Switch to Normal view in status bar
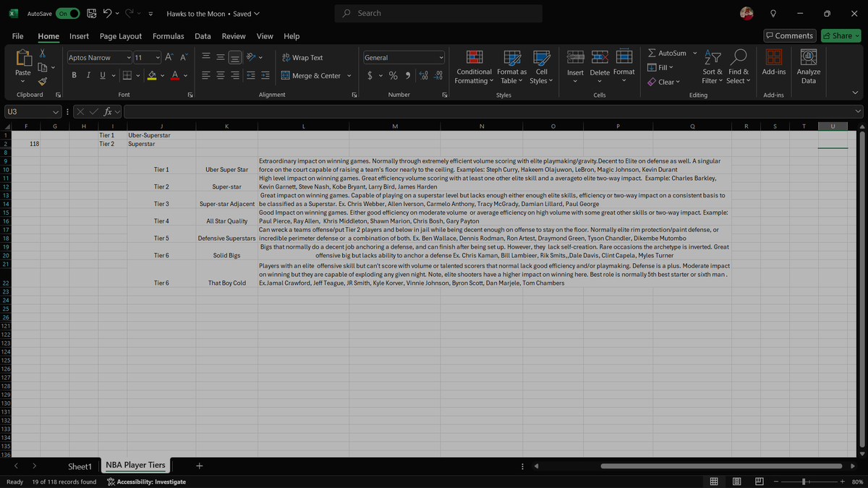868x488 pixels. tap(714, 481)
